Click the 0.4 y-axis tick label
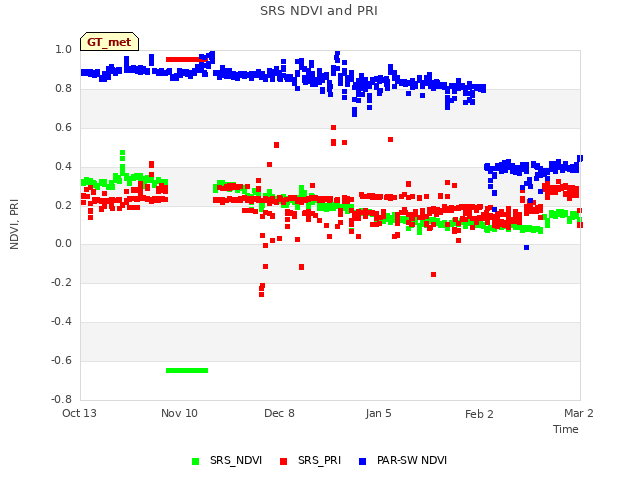Image resolution: width=640 pixels, height=480 pixels. point(64,167)
